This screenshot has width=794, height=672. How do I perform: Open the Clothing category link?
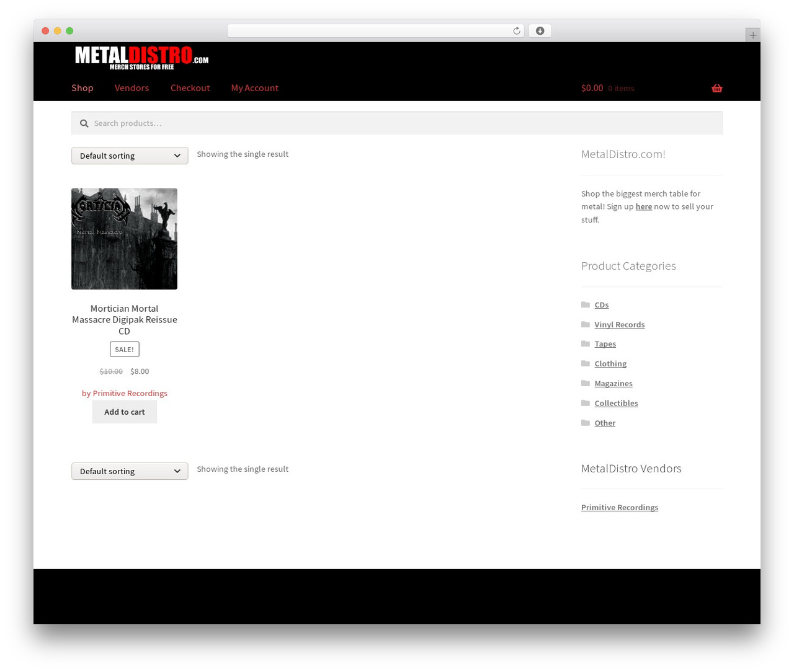click(610, 363)
